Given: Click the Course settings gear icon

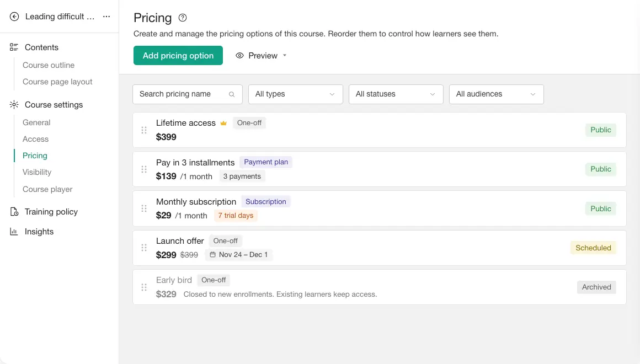Looking at the screenshot, I should (x=14, y=105).
